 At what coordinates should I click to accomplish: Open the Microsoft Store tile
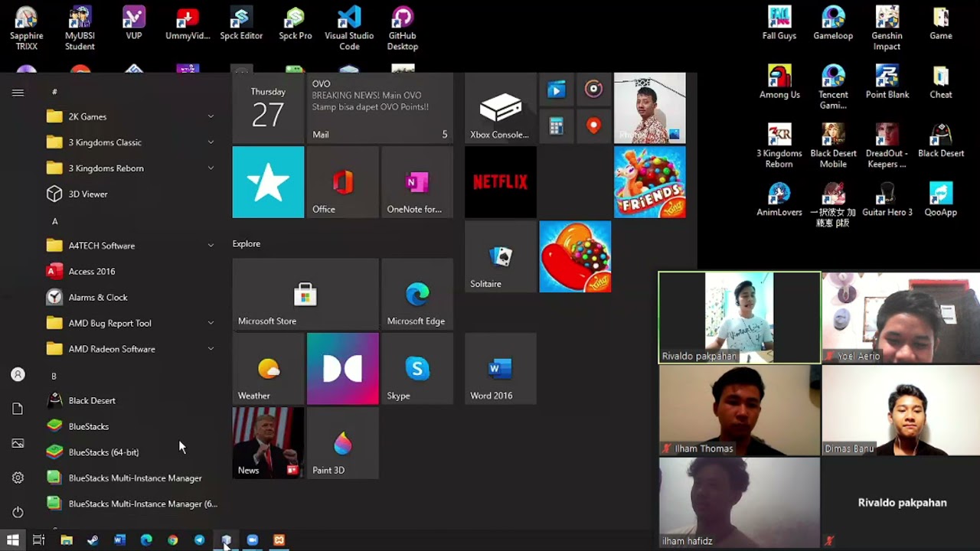[x=305, y=294]
